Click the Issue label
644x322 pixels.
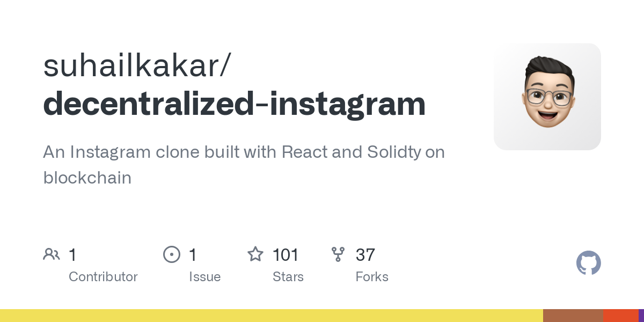[204, 277]
